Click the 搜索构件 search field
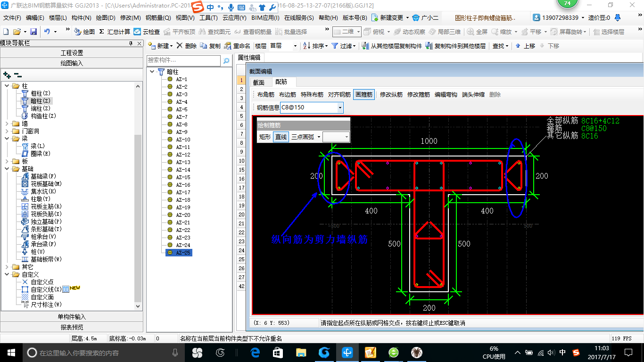The image size is (644, 362). (x=183, y=60)
